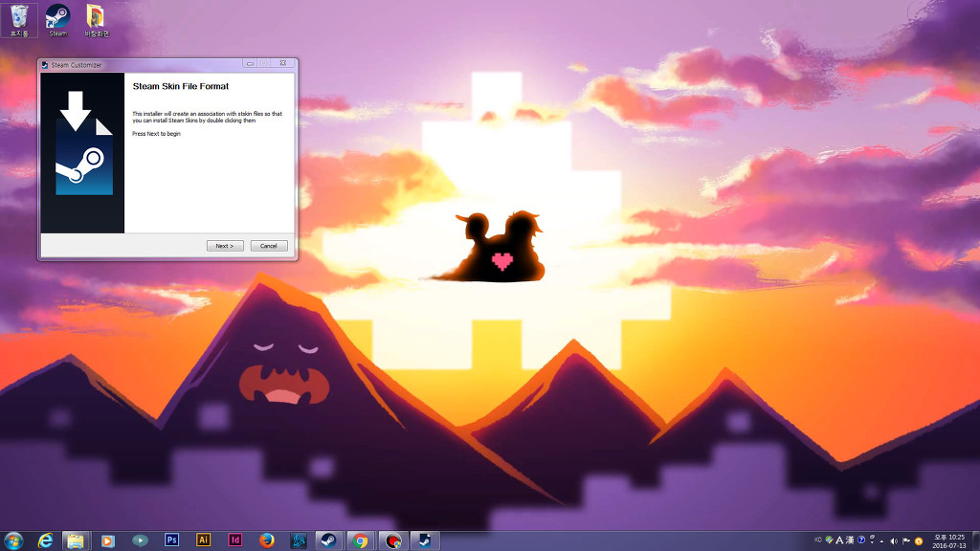Screen dimensions: 980x551
Task: Open the clock and date in the taskbar
Action: 948,540
